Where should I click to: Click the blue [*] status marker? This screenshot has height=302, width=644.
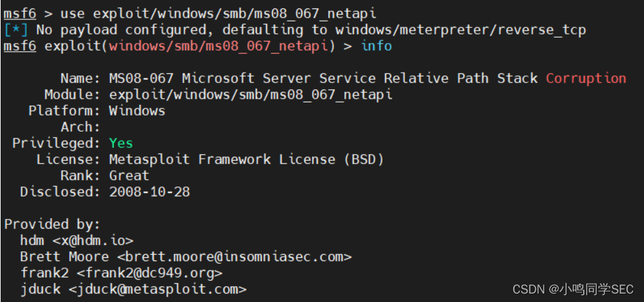(x=16, y=30)
